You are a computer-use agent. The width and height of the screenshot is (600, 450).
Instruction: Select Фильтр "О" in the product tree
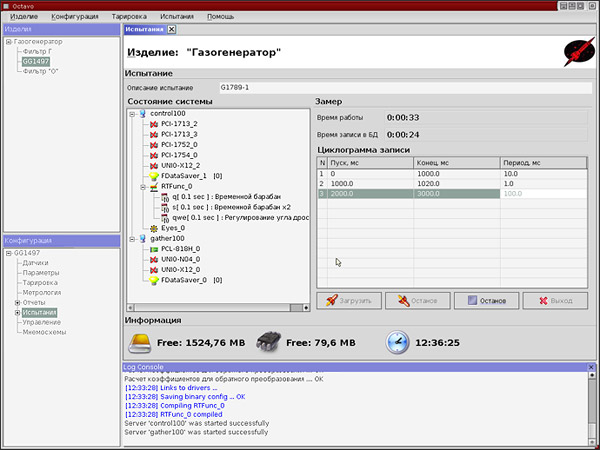40,72
